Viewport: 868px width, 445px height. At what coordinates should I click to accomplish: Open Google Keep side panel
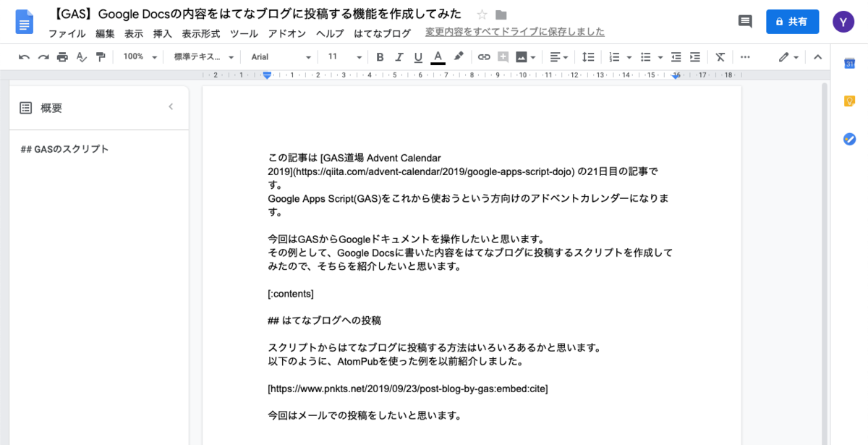click(850, 101)
